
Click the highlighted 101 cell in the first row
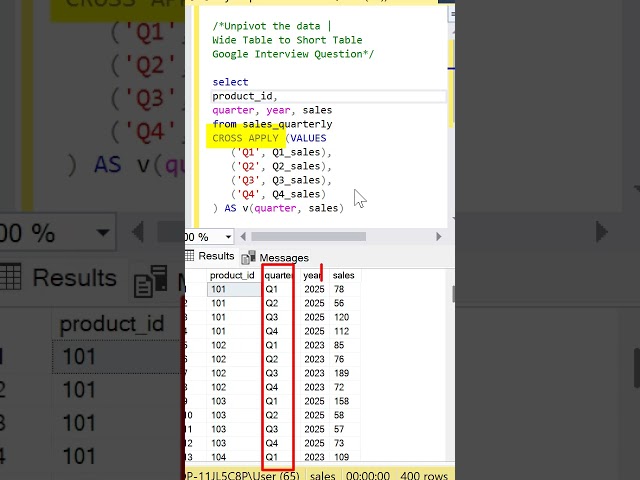coord(234,289)
